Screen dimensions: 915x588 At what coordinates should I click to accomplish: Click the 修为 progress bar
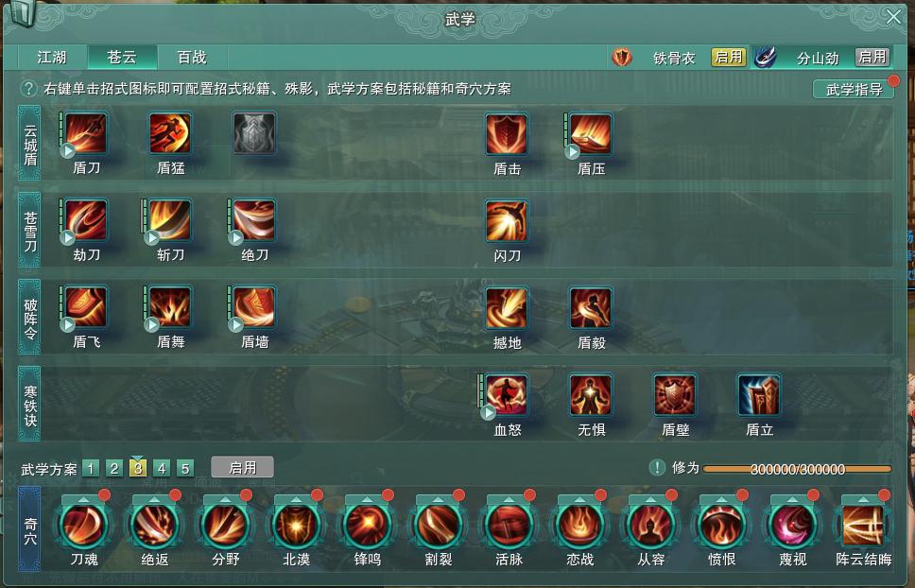pos(797,469)
